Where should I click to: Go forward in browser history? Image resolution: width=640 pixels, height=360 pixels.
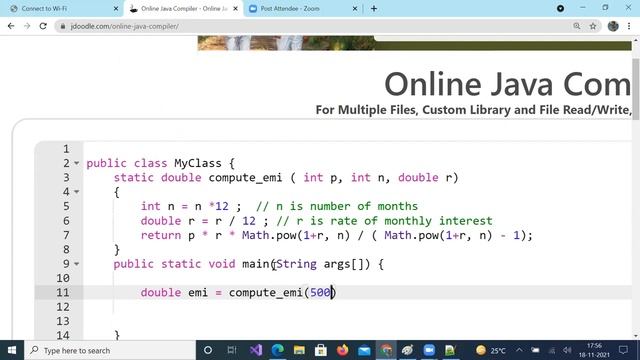point(27,26)
